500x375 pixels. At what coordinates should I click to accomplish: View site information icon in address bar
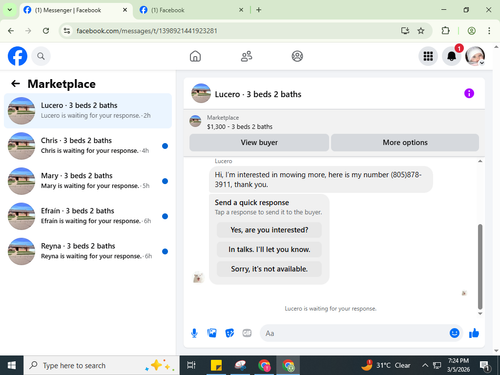[x=67, y=31]
